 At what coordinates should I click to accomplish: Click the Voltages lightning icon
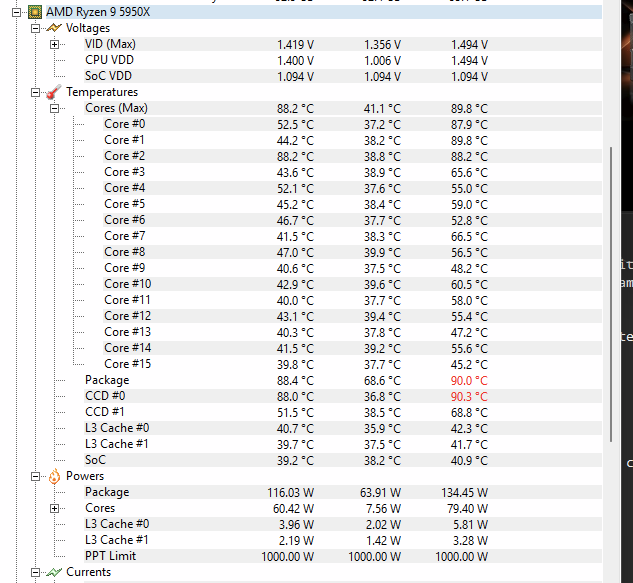click(x=54, y=28)
